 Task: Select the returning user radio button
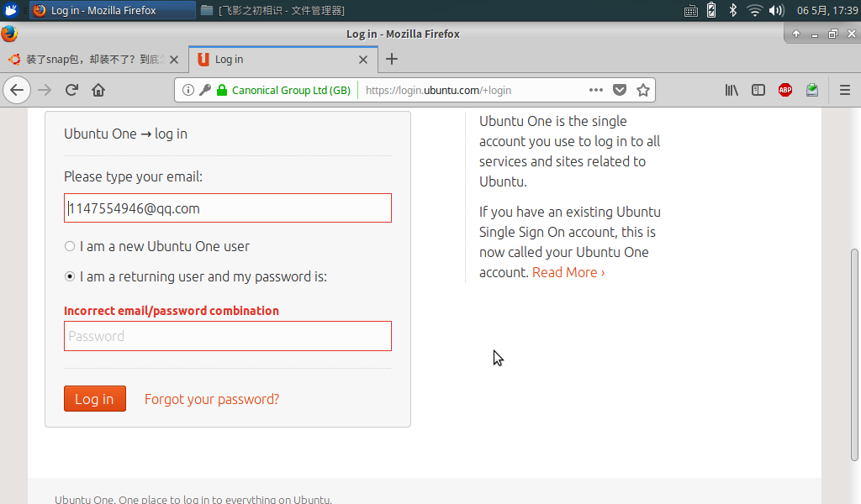[x=70, y=276]
